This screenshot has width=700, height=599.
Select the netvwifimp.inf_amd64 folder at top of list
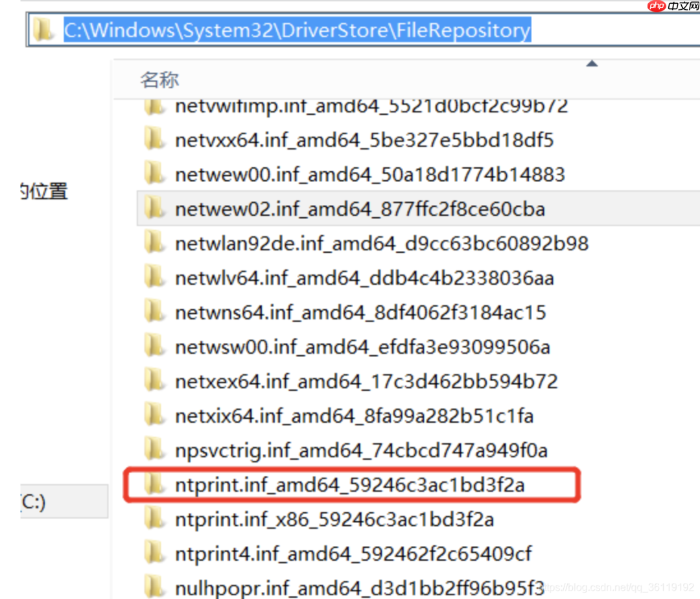tap(371, 106)
